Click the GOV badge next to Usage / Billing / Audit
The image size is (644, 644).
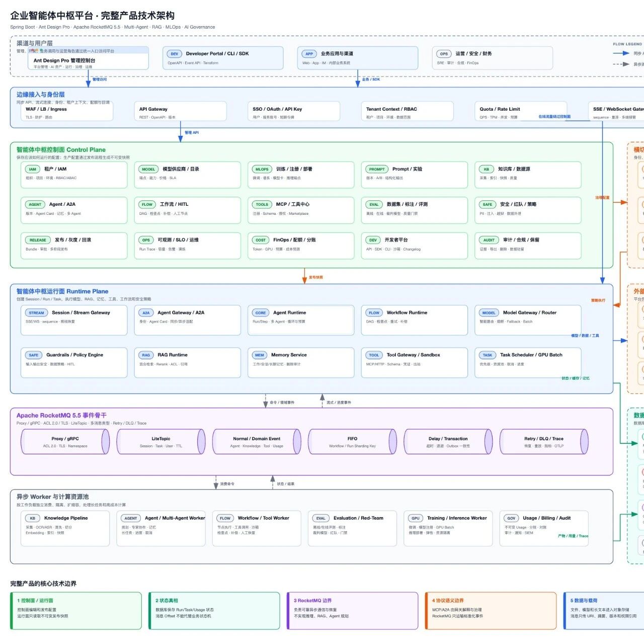tap(512, 518)
